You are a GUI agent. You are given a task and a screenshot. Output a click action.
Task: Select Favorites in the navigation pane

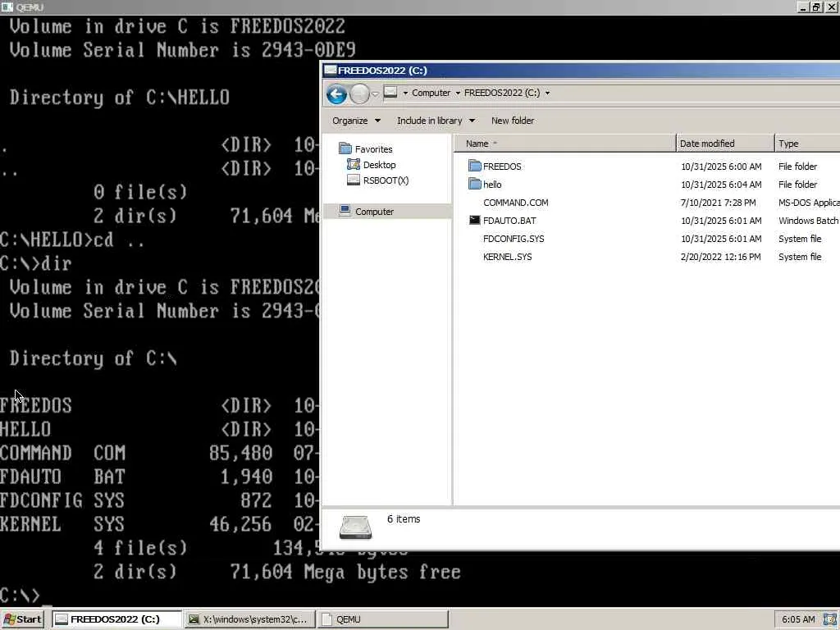tap(373, 149)
